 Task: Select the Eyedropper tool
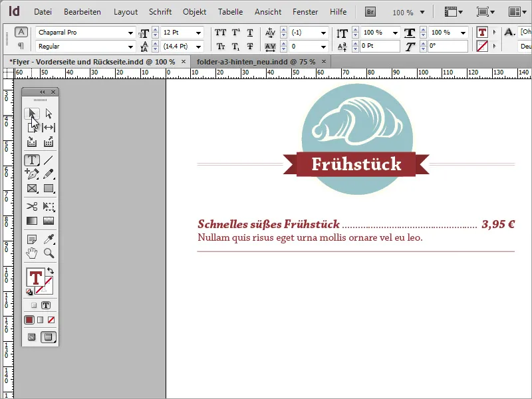tap(49, 239)
